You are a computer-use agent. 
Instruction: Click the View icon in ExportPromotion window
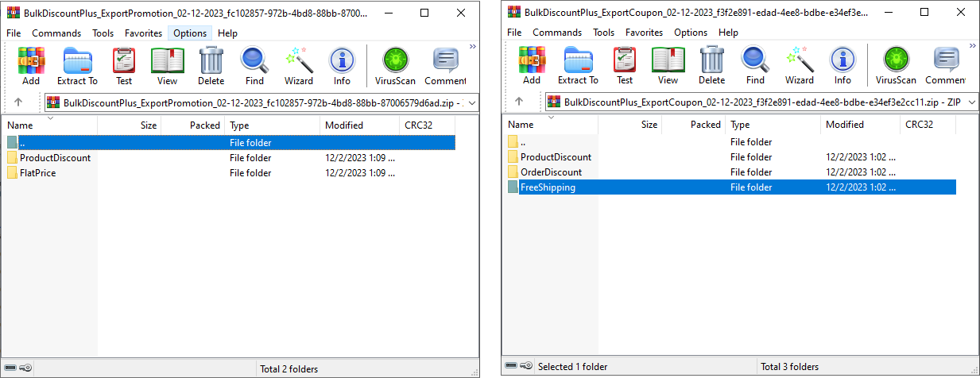pyautogui.click(x=167, y=65)
